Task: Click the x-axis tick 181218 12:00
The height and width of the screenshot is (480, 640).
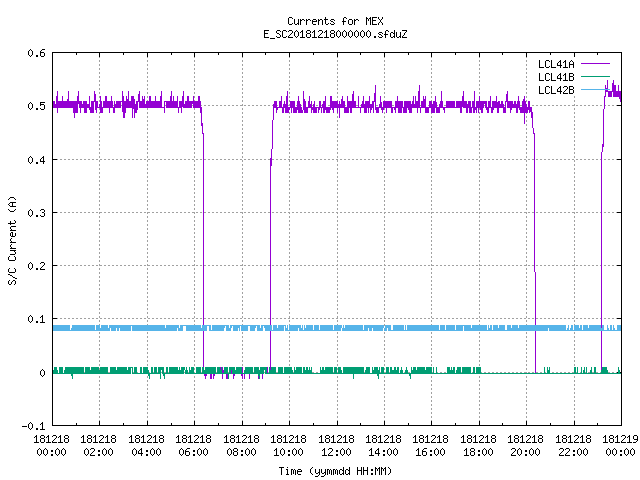Action: 336,446
